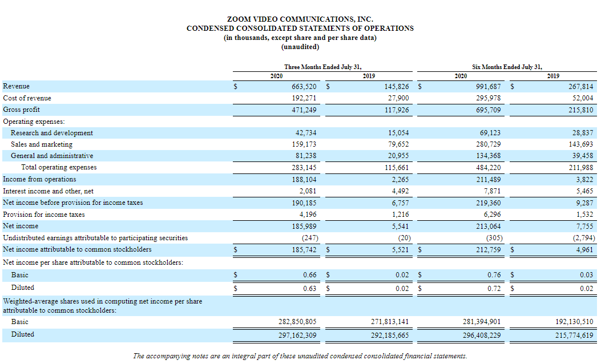Click attributable net income value 185,742

(304, 250)
